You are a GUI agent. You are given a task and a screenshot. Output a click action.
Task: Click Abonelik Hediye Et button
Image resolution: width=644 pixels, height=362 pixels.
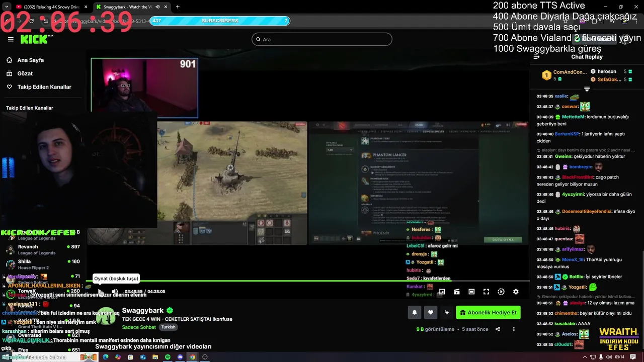click(488, 313)
